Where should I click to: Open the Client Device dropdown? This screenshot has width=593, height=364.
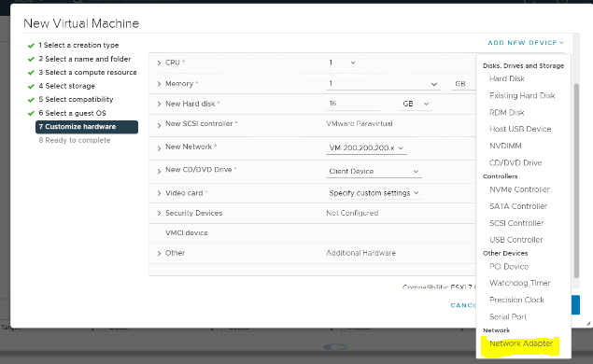(x=374, y=171)
